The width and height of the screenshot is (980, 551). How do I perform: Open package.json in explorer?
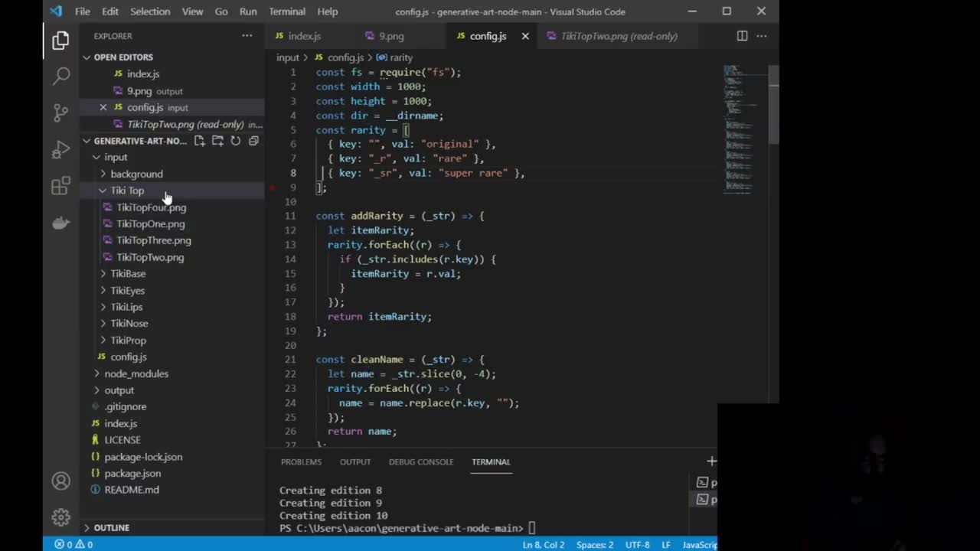click(x=132, y=473)
